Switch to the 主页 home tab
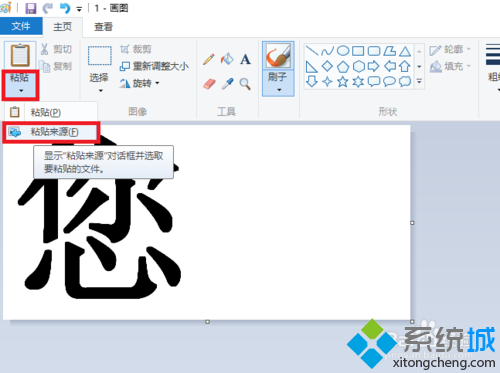The height and width of the screenshot is (373, 500). (63, 26)
